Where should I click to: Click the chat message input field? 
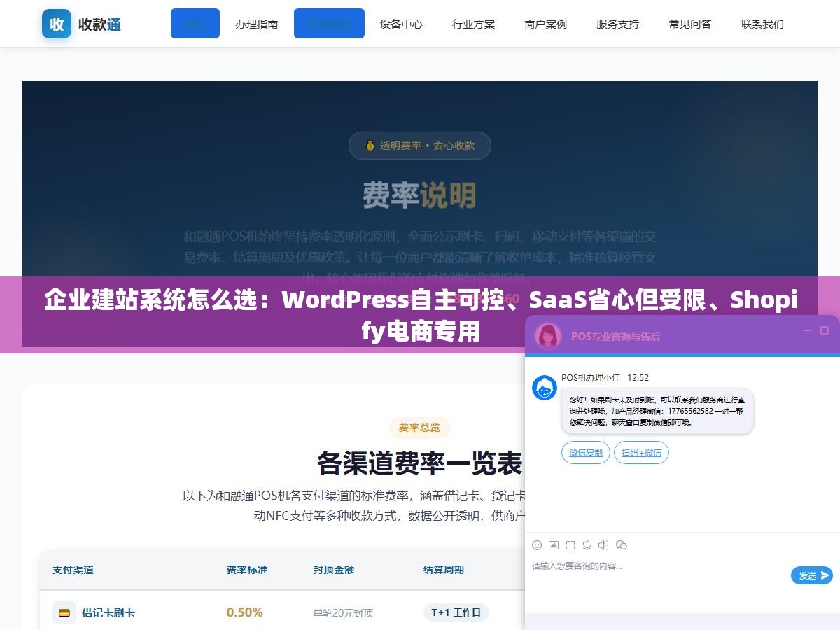(x=658, y=574)
